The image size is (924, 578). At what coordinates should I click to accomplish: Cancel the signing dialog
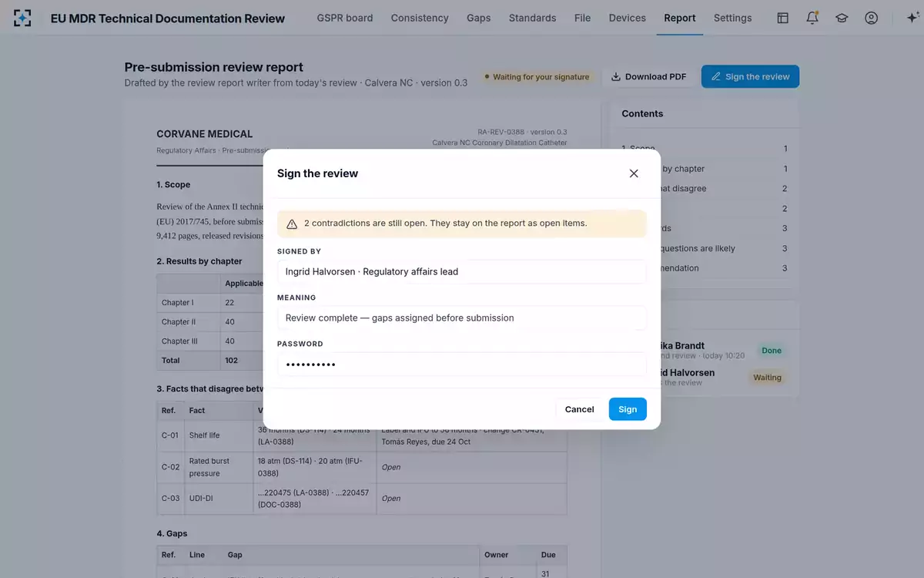pos(579,409)
